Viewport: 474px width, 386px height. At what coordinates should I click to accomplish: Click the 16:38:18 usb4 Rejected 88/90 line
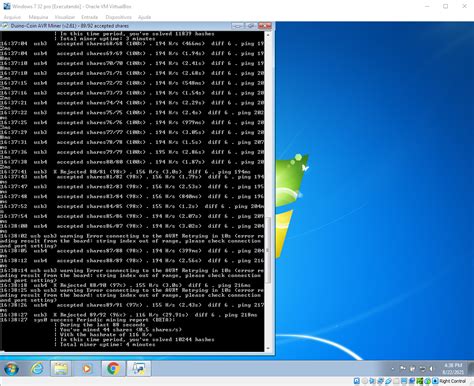coord(125,285)
